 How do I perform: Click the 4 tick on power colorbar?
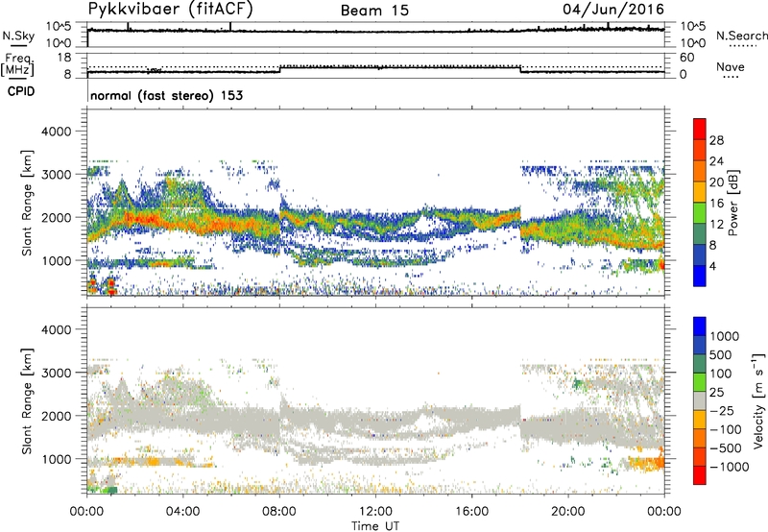(712, 266)
